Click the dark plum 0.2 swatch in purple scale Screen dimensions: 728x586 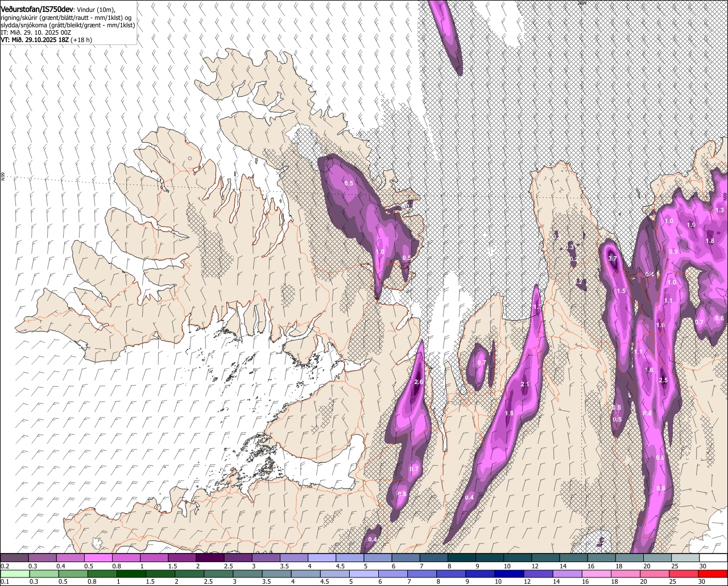[x=14, y=558]
